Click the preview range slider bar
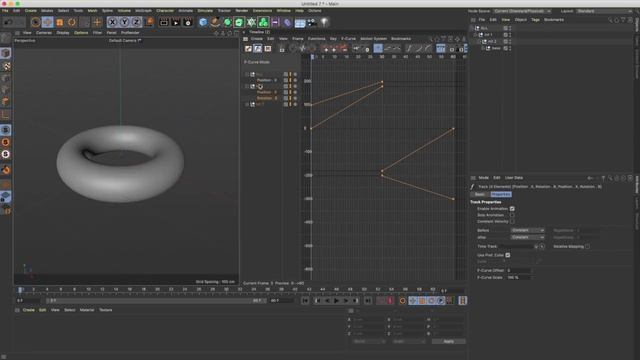This screenshot has height=360, width=640. click(155, 300)
